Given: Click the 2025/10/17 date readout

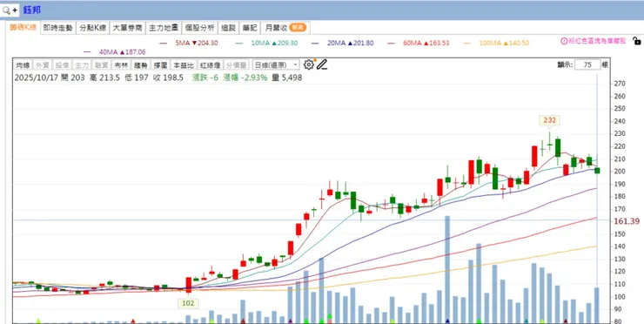Looking at the screenshot, I should pyautogui.click(x=37, y=78).
